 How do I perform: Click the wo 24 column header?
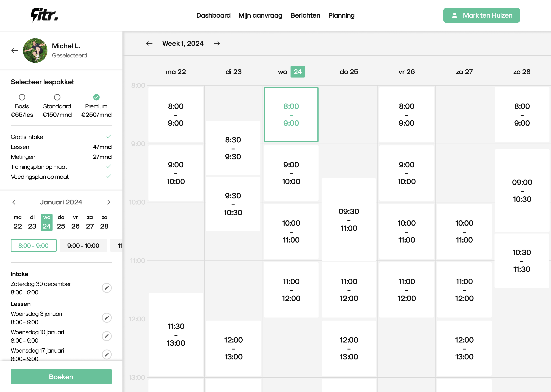pyautogui.click(x=291, y=72)
